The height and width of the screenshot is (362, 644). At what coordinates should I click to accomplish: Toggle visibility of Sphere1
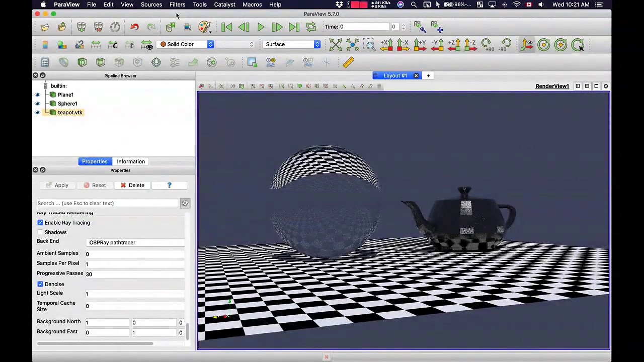[37, 104]
